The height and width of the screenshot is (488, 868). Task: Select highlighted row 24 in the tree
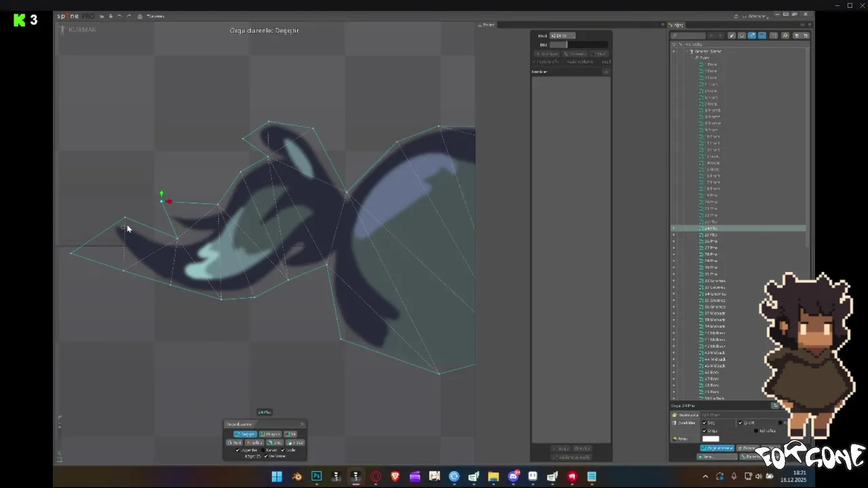click(738, 228)
